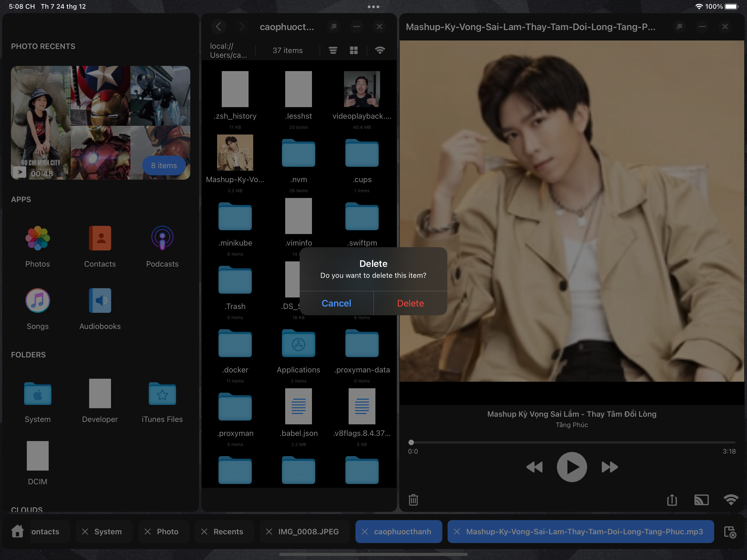Rewind to the previous track
The height and width of the screenshot is (560, 747).
(535, 467)
